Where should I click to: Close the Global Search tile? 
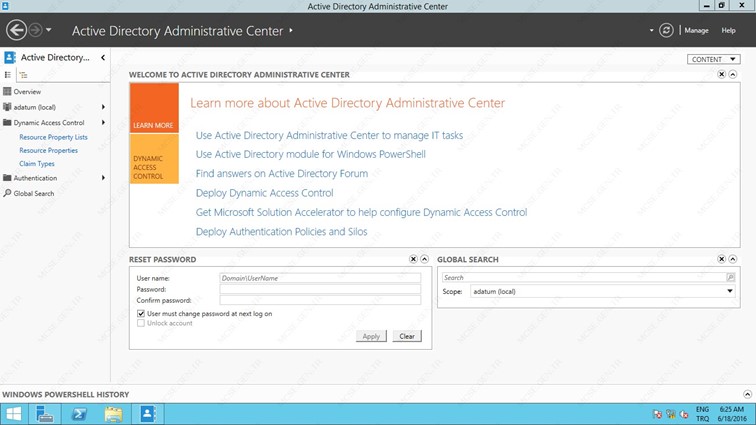(x=721, y=259)
